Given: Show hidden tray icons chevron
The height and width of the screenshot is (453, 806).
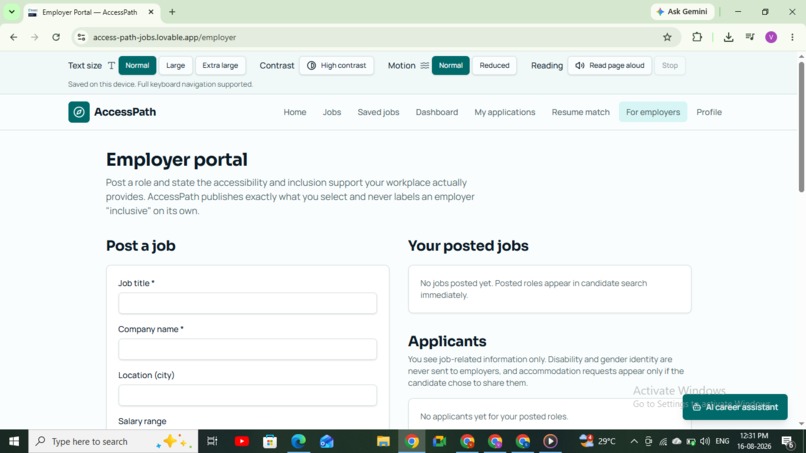Looking at the screenshot, I should (x=634, y=441).
